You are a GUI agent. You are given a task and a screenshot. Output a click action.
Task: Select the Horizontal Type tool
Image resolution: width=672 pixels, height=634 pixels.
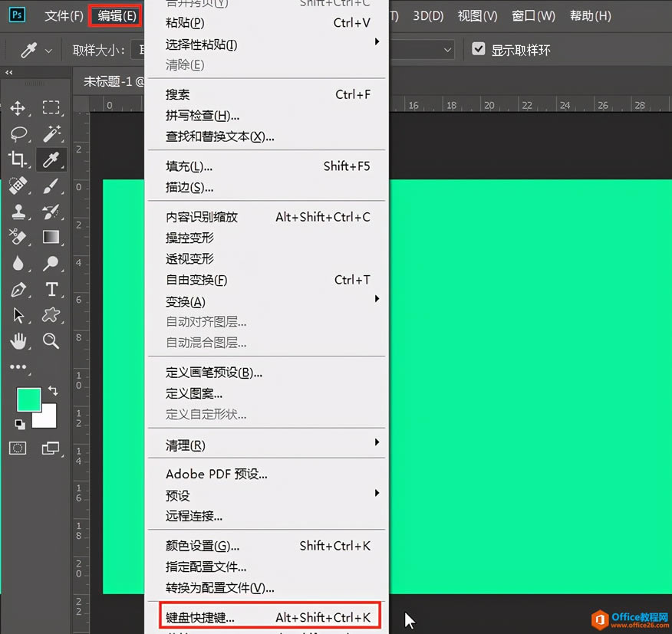coord(52,290)
